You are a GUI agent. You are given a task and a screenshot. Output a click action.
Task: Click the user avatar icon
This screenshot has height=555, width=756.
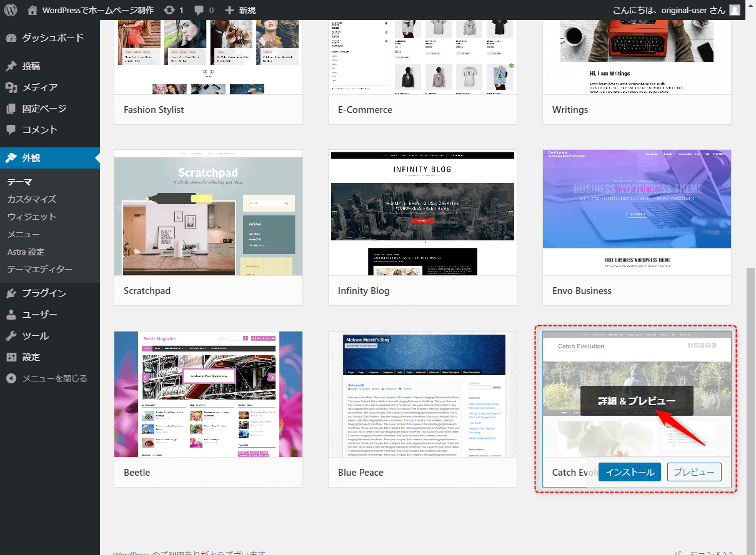pyautogui.click(x=735, y=10)
